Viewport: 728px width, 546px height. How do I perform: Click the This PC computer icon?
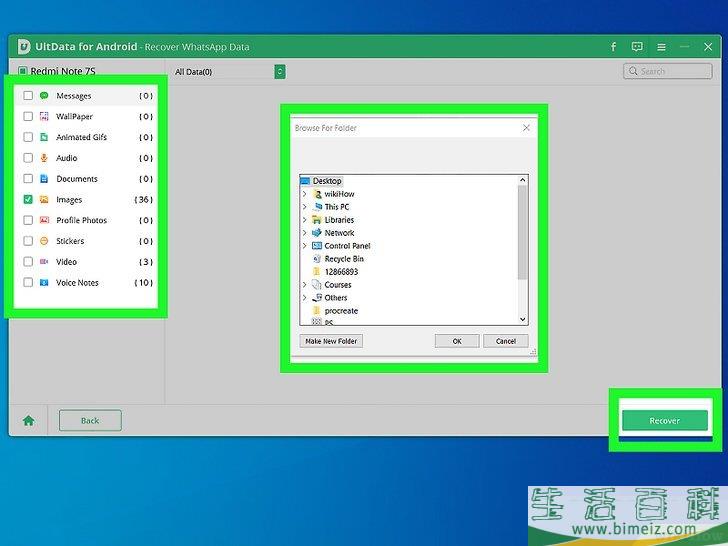point(317,207)
